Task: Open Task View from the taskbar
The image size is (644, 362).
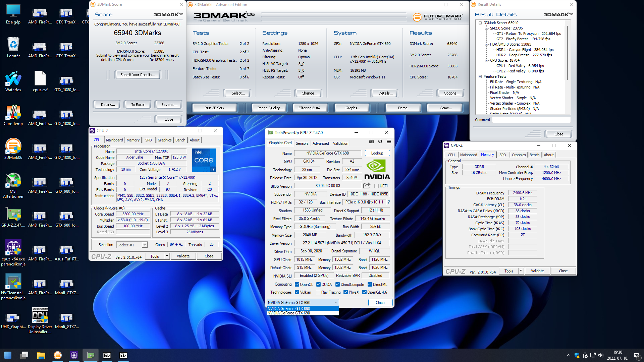Action: coord(24,355)
